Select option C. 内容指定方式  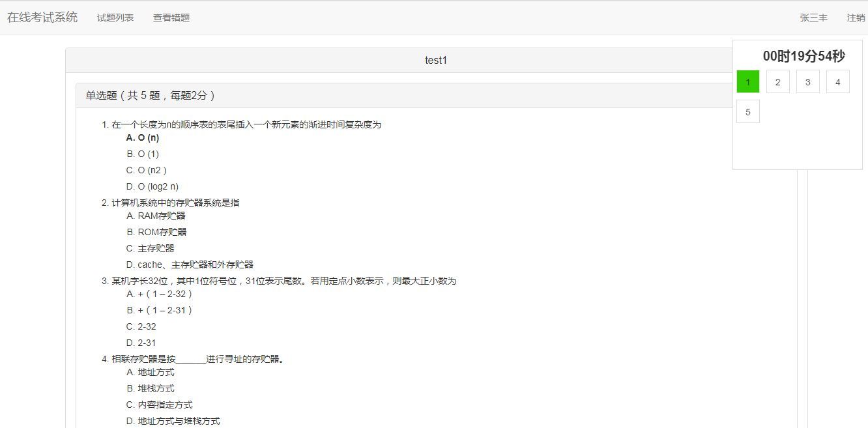point(160,405)
